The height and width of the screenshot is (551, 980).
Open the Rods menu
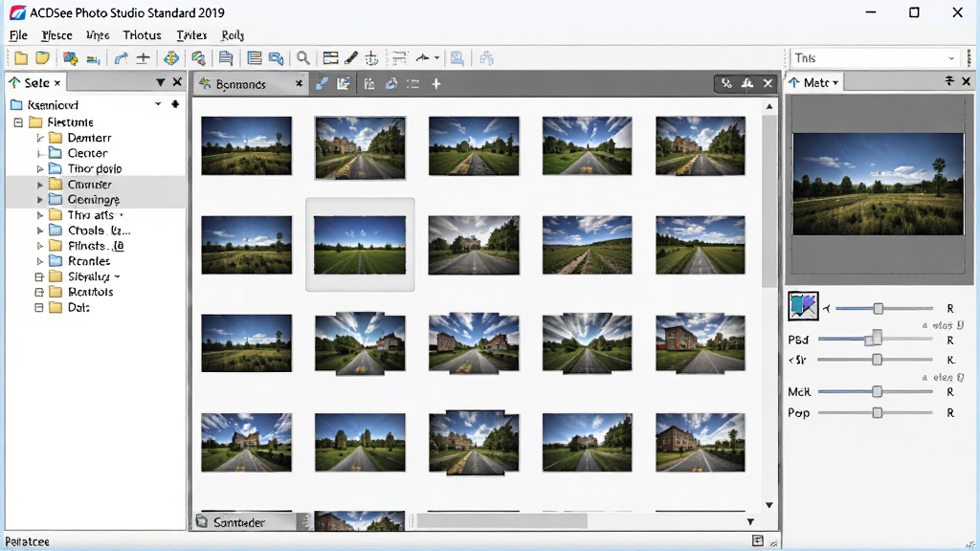pyautogui.click(x=233, y=35)
